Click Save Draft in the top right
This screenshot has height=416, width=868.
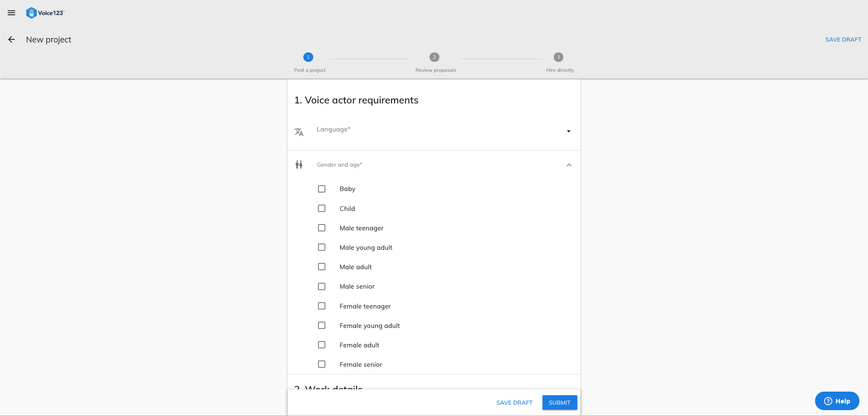[843, 40]
